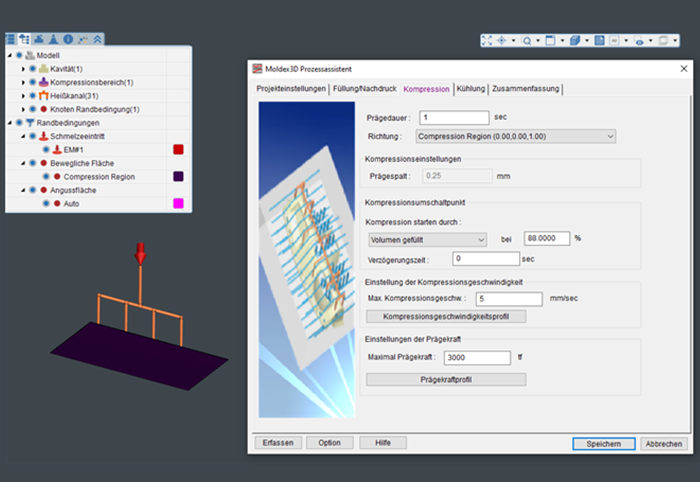Click the grayed transparent box icon
The width and height of the screenshot is (700, 482).
[664, 41]
